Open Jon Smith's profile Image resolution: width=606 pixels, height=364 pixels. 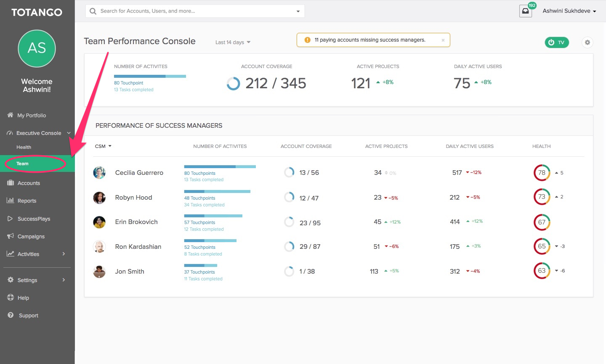click(x=130, y=272)
